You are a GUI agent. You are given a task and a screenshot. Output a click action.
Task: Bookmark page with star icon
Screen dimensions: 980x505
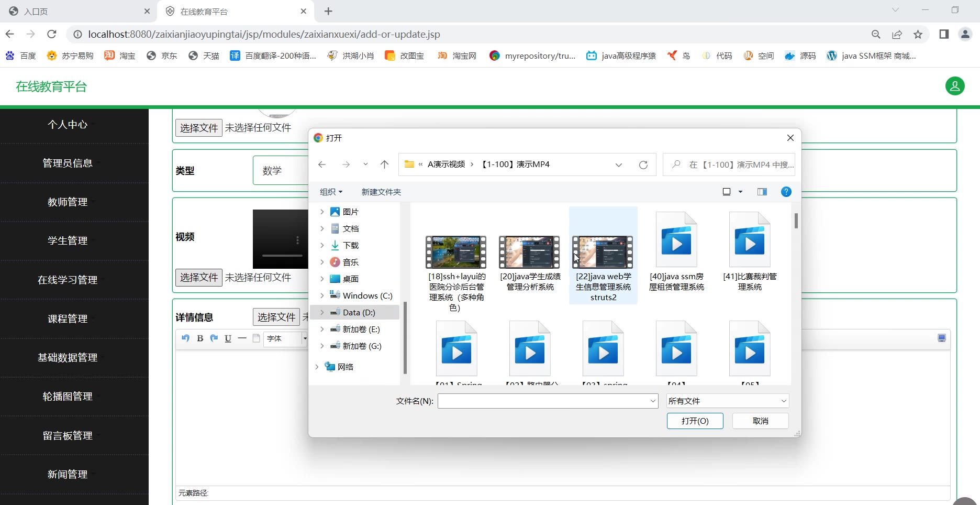tap(918, 35)
